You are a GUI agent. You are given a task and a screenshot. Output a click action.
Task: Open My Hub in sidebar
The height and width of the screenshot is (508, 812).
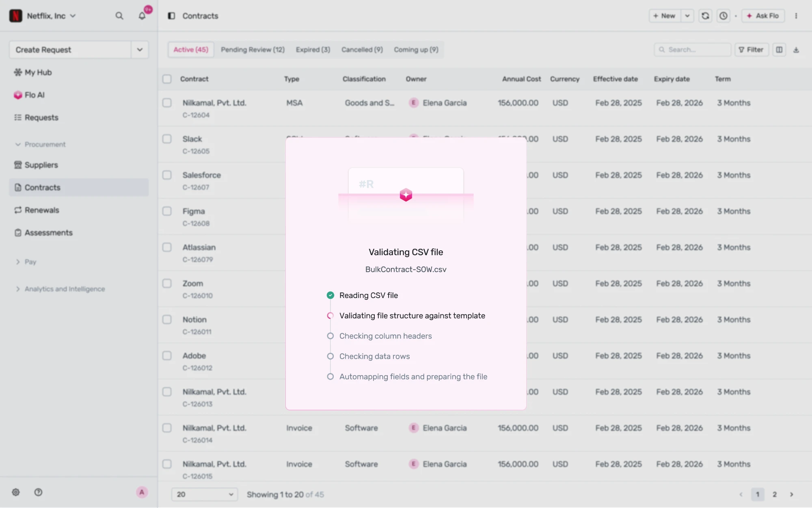tap(79, 72)
